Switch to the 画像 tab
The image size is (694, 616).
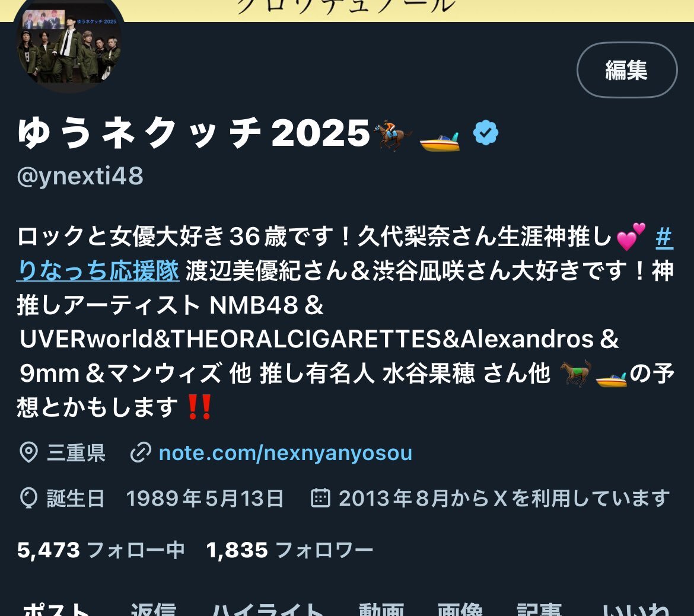click(460, 609)
